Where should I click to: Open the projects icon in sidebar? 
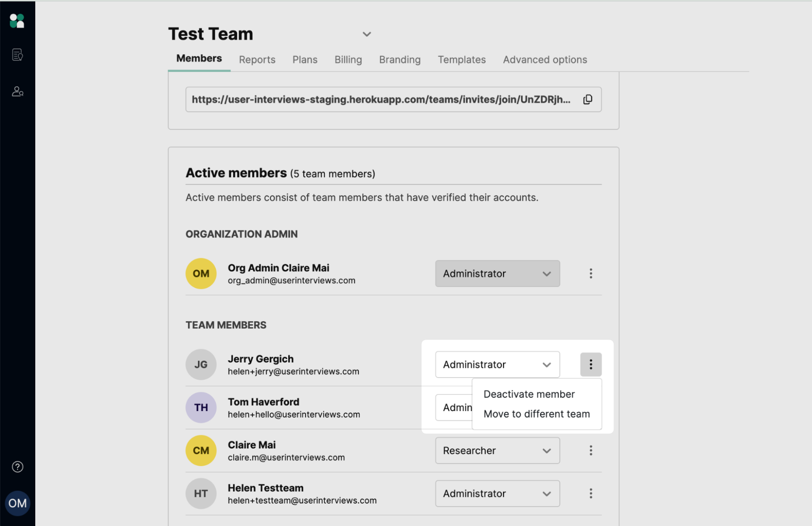(17, 55)
